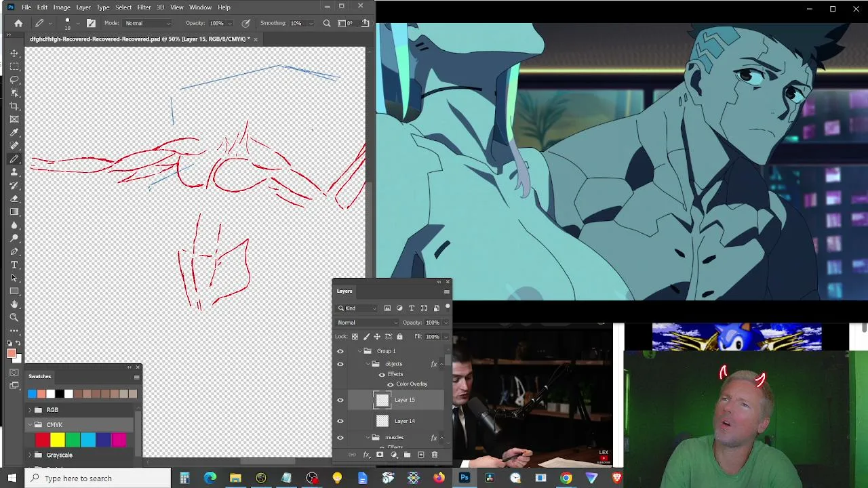The height and width of the screenshot is (488, 868).
Task: Select the Rectangular Marquee tool
Action: pyautogui.click(x=14, y=66)
